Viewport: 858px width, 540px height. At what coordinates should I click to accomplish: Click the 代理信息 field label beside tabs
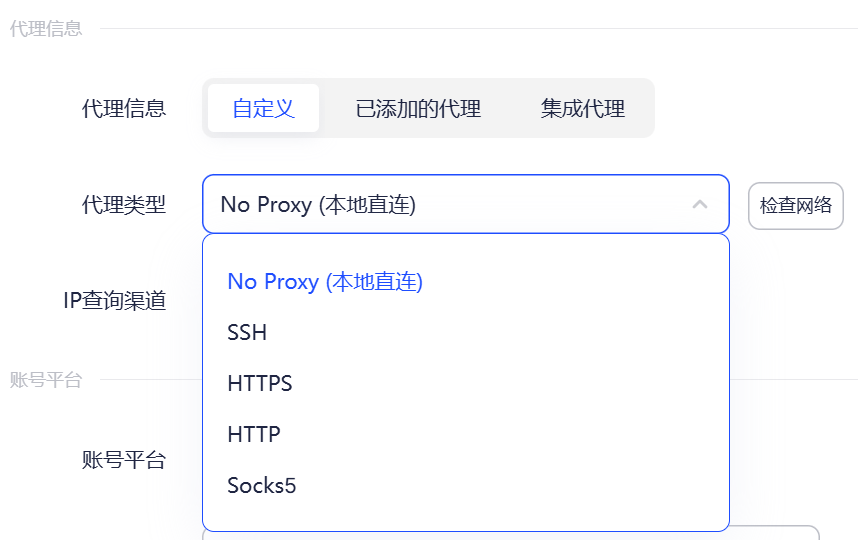[x=124, y=108]
